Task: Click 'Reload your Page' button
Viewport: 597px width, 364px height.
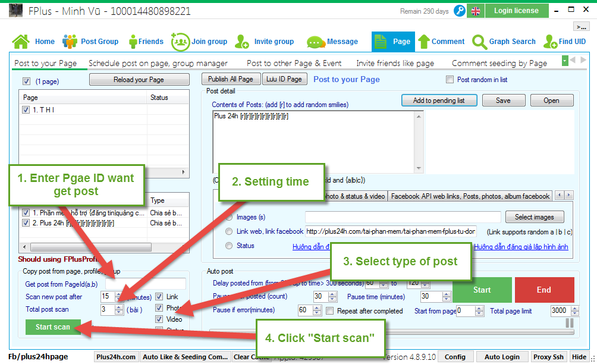Action: (139, 80)
